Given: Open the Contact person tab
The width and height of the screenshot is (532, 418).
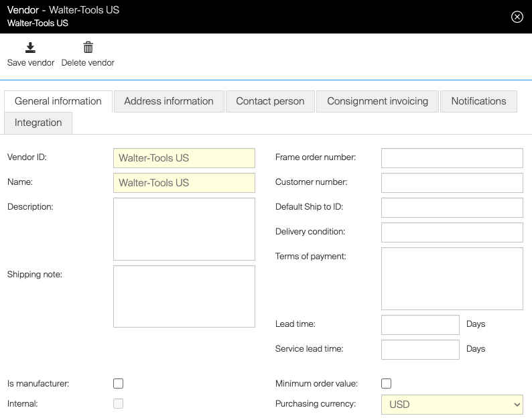Looking at the screenshot, I should (270, 101).
